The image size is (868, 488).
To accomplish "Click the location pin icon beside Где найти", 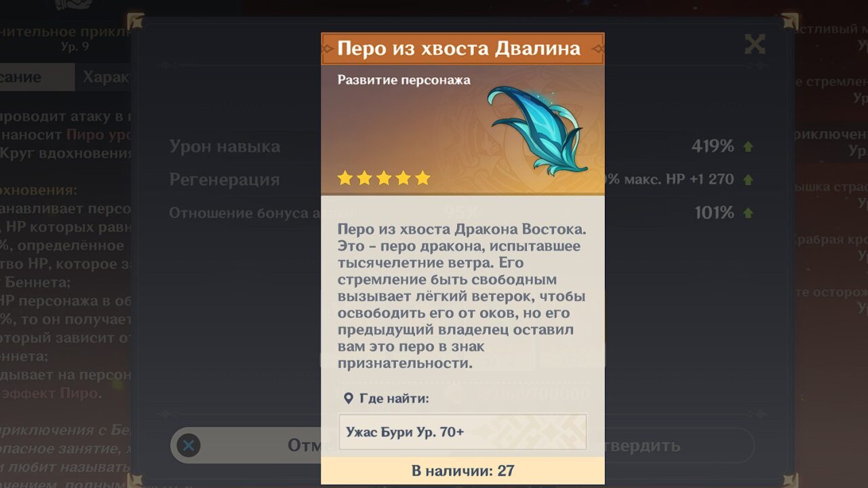I will click(348, 399).
